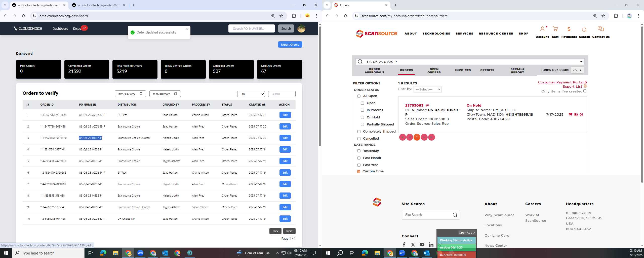The height and width of the screenshot is (258, 644).
Task: Switch to the Order Approvals tab
Action: click(x=374, y=71)
